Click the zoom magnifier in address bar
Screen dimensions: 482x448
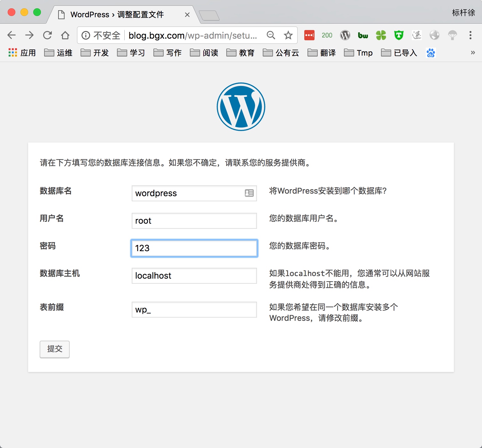[x=271, y=35]
